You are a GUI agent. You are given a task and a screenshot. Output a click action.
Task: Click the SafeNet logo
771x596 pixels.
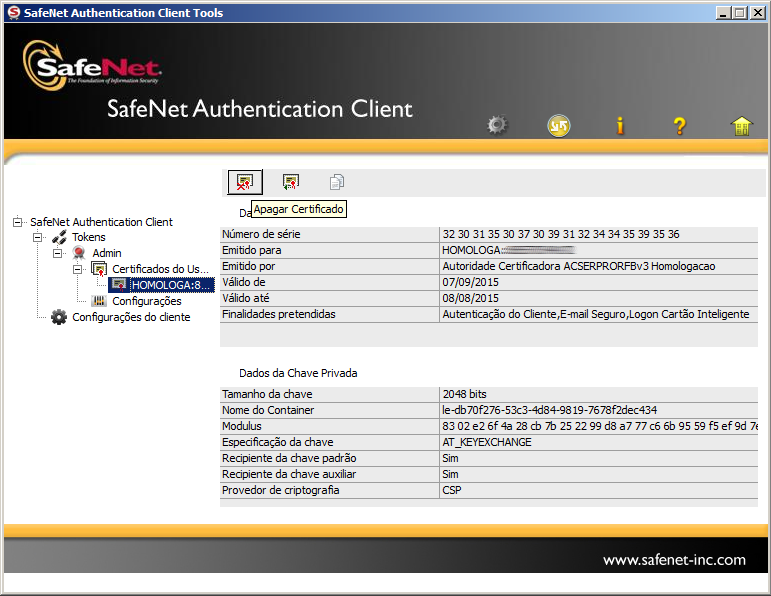(x=92, y=66)
